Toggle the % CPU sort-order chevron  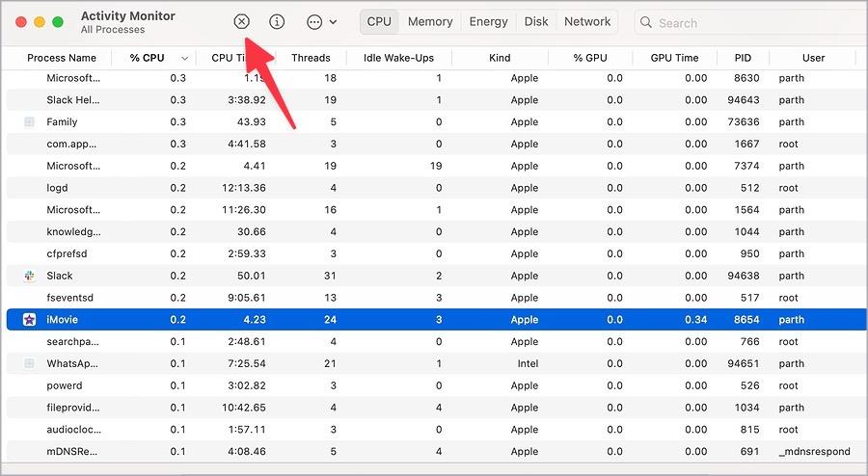pyautogui.click(x=185, y=59)
